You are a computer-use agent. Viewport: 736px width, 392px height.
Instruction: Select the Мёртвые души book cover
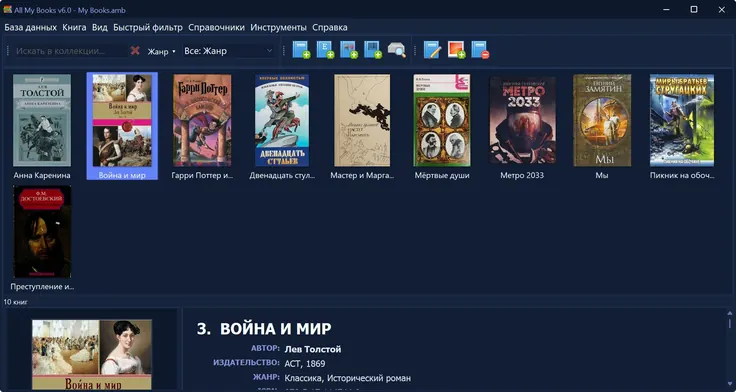[x=442, y=120]
